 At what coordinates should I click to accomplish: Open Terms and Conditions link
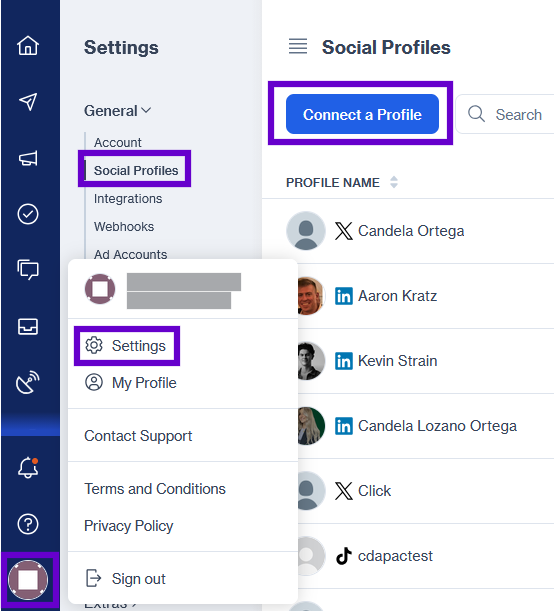pos(155,489)
